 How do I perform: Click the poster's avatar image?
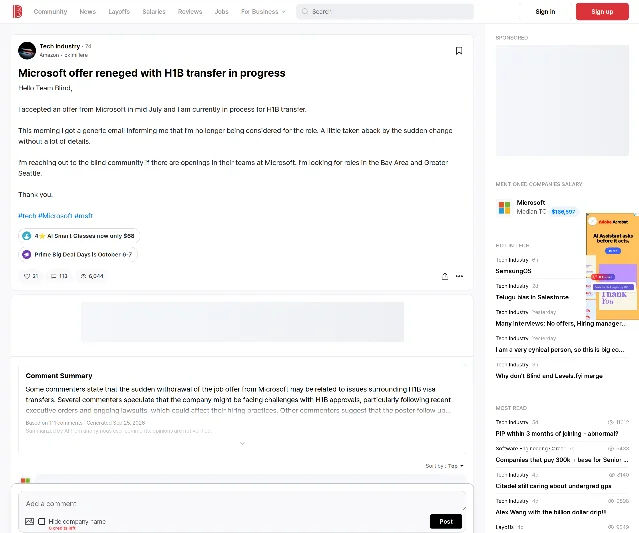[27, 51]
